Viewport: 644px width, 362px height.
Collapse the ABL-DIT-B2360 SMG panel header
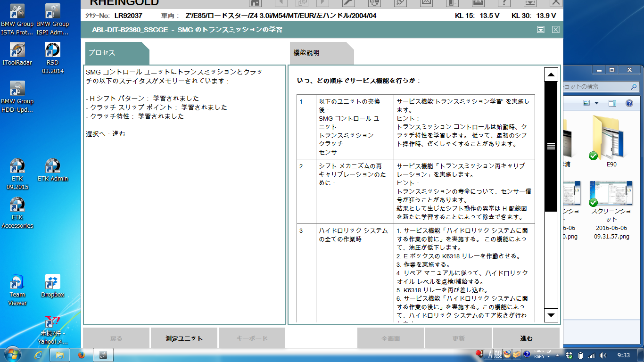[x=541, y=30]
